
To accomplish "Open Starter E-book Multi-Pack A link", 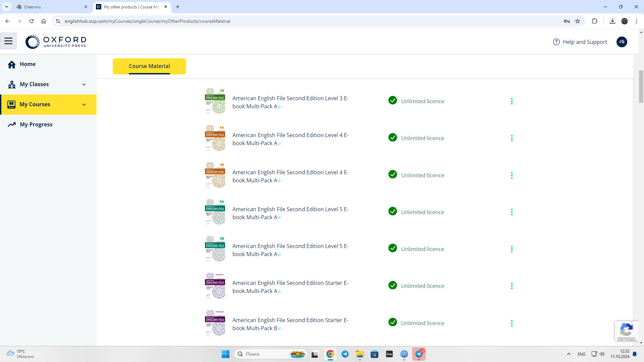I will click(x=290, y=287).
